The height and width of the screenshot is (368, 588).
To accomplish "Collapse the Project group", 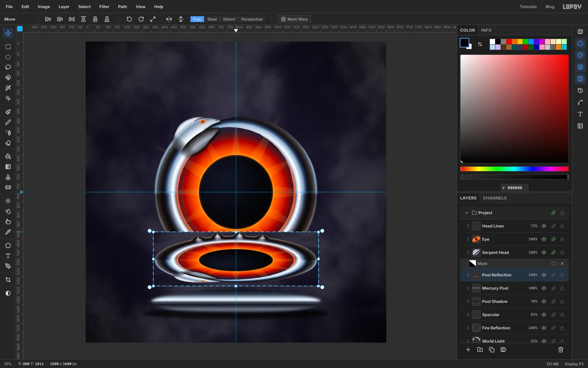I will tap(467, 213).
